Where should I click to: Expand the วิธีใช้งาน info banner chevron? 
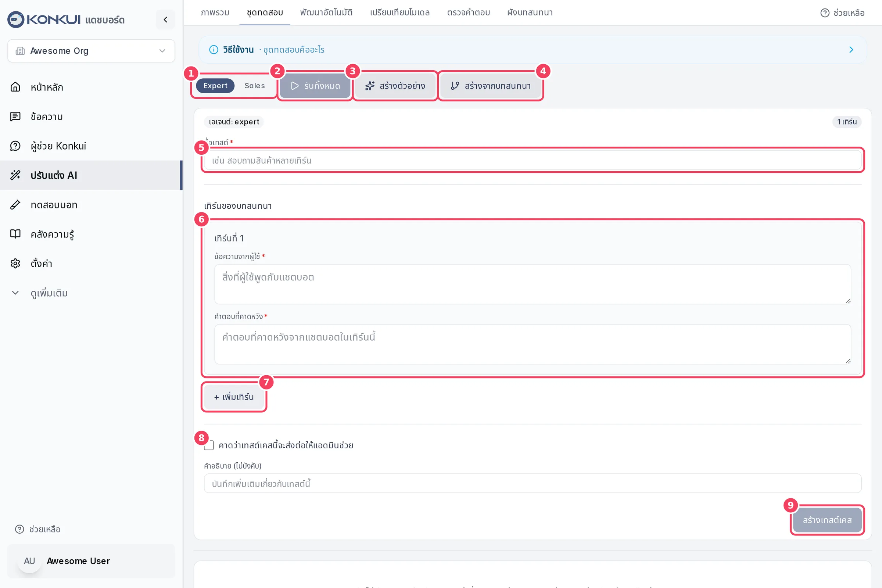[851, 50]
